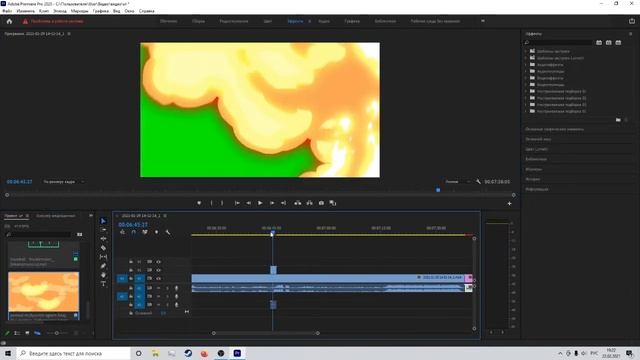640x360 pixels.
Task: Select the Hand tool
Action: [x=103, y=275]
